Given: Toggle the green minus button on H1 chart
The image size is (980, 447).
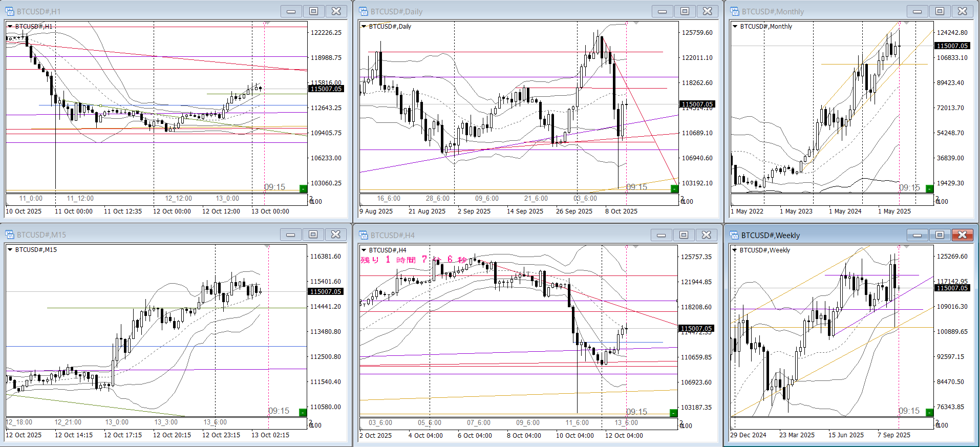Looking at the screenshot, I should [x=303, y=189].
